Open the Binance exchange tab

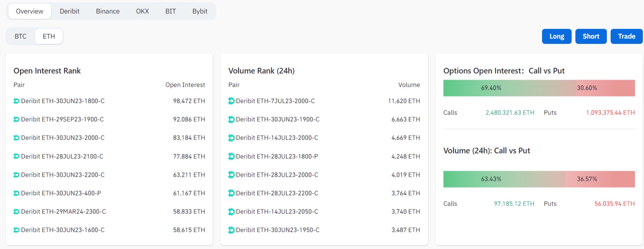[x=108, y=11]
